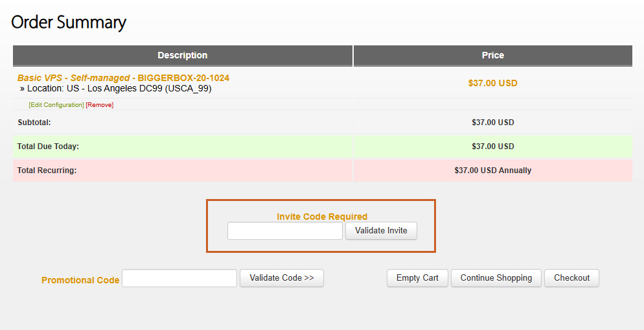644x330 pixels.
Task: Click into the Promotional Code text box
Action: (179, 278)
